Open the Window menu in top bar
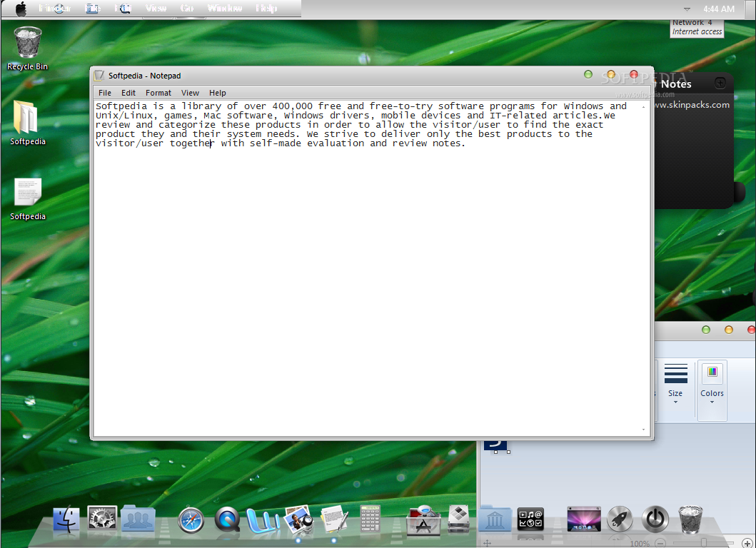This screenshot has width=756, height=548. pyautogui.click(x=225, y=8)
